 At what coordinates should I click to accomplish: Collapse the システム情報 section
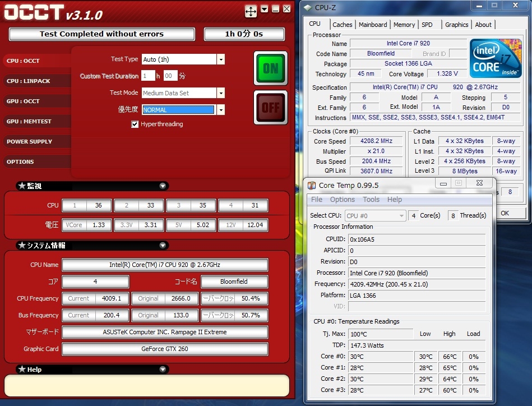pyautogui.click(x=163, y=246)
